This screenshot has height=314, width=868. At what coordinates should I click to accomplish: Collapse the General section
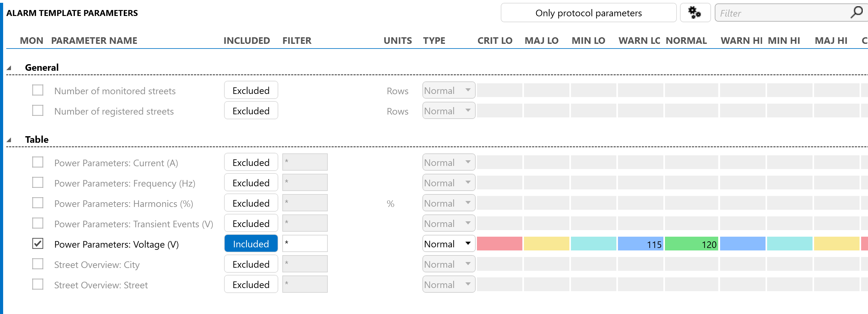click(9, 68)
